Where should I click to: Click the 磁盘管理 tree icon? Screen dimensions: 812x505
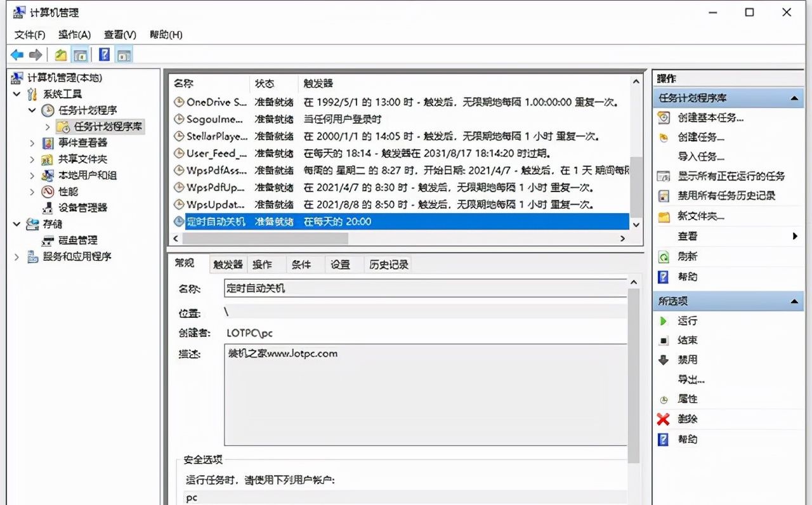coord(48,240)
